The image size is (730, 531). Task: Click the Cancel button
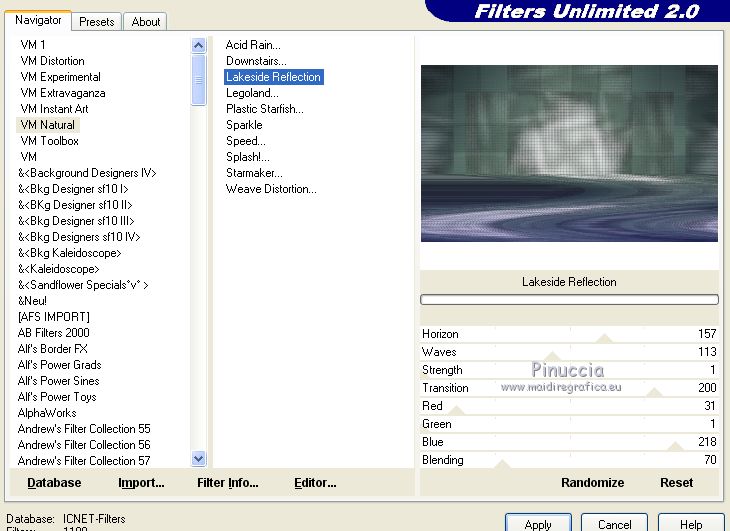[615, 524]
